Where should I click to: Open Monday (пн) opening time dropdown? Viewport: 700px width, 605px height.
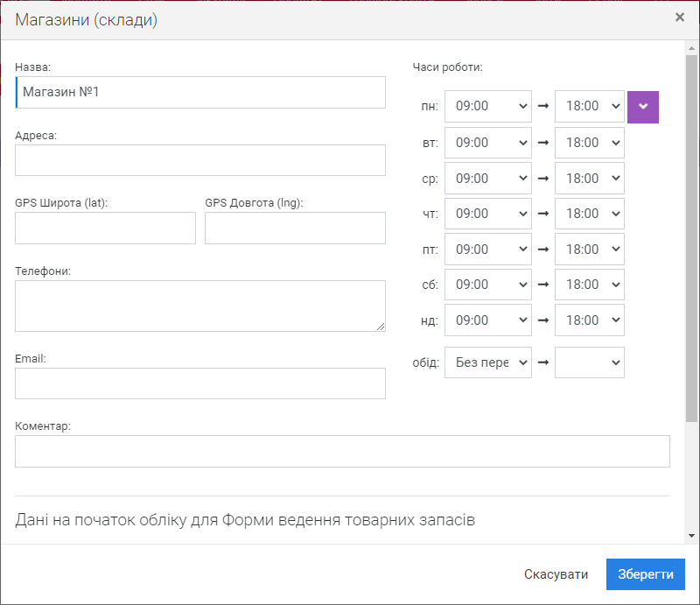pyautogui.click(x=487, y=106)
